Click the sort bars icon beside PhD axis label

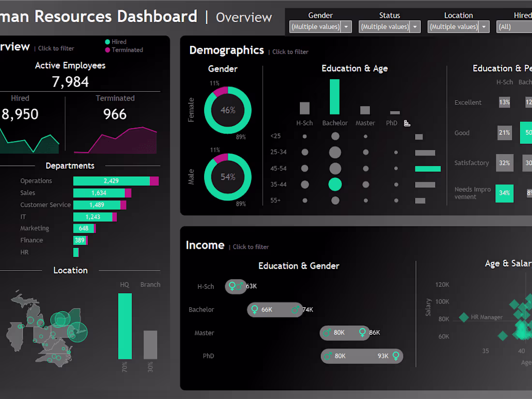tap(407, 124)
